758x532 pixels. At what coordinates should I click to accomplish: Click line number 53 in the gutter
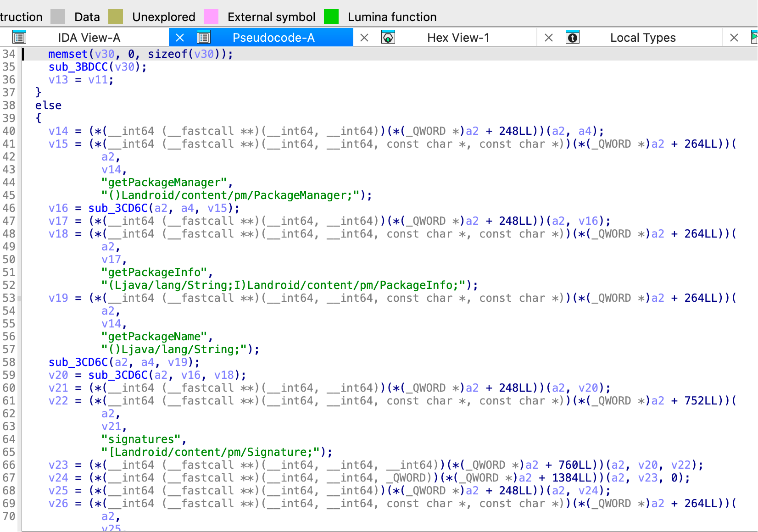click(x=9, y=298)
